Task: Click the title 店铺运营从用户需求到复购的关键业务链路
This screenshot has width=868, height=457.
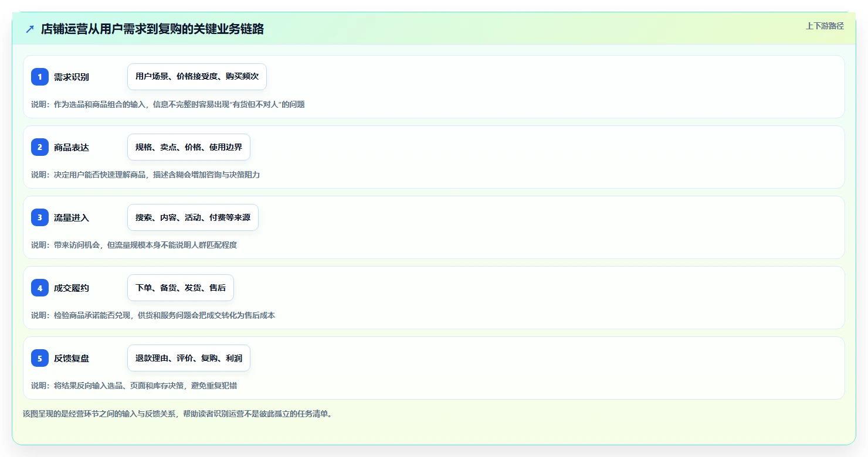Action: 152,29
